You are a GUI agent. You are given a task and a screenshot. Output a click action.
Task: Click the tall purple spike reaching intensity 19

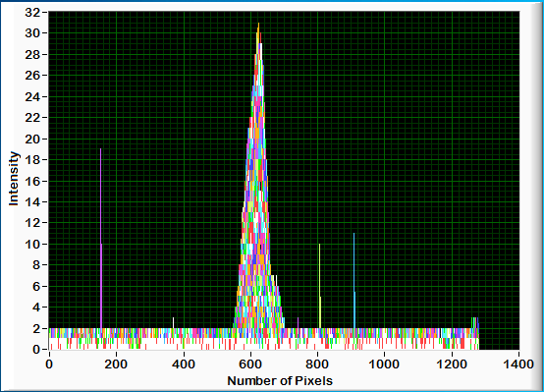(100, 238)
